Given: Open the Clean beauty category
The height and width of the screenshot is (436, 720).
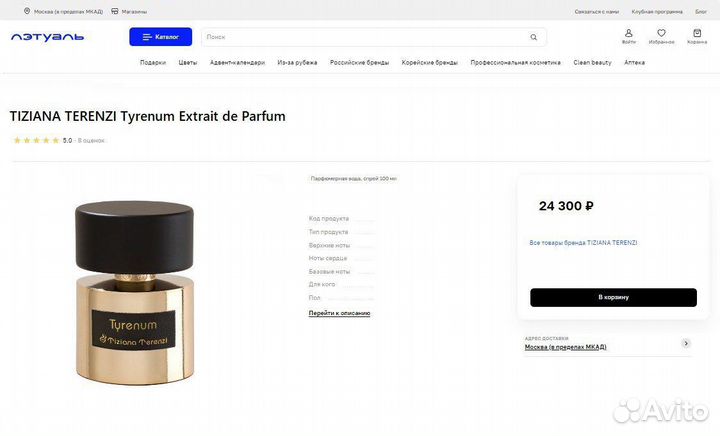Looking at the screenshot, I should tap(592, 62).
